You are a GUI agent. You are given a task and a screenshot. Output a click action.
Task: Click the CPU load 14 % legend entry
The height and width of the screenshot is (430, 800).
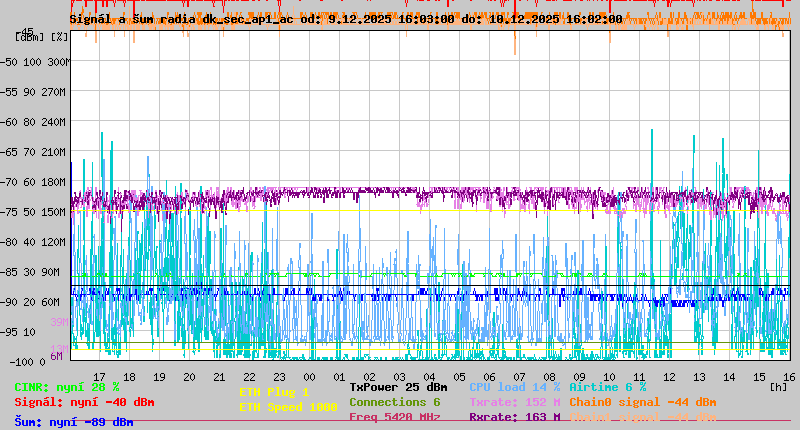pos(514,387)
